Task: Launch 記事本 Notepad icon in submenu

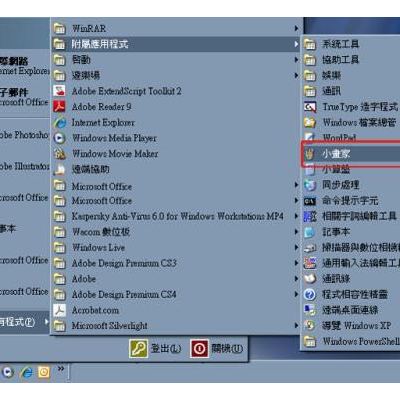Action: click(x=310, y=232)
